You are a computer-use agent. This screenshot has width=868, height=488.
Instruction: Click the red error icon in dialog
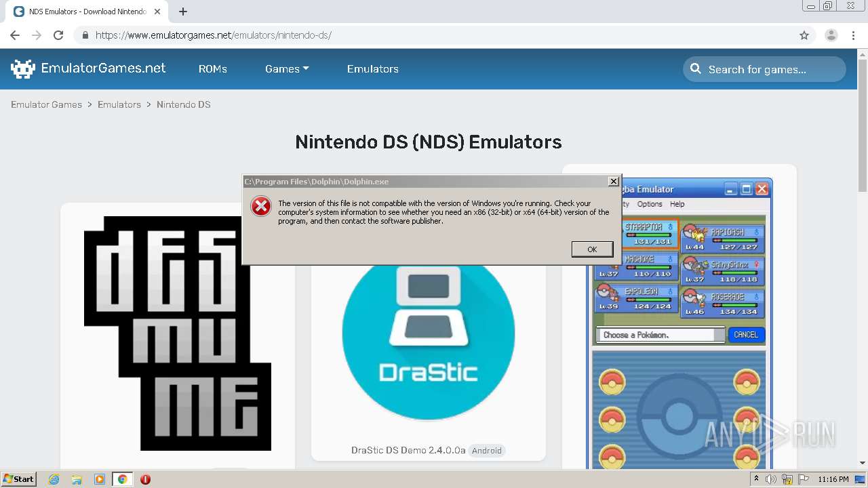pyautogui.click(x=261, y=206)
